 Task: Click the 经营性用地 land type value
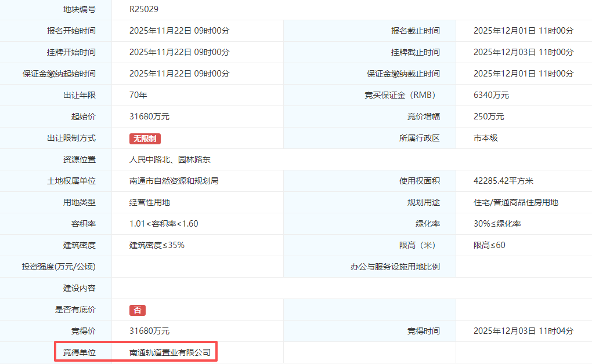(x=149, y=202)
